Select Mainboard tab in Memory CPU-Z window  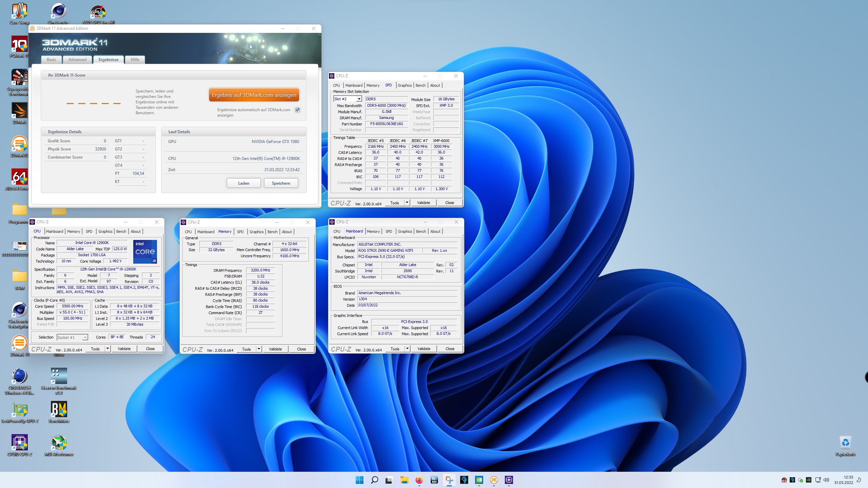tap(206, 232)
